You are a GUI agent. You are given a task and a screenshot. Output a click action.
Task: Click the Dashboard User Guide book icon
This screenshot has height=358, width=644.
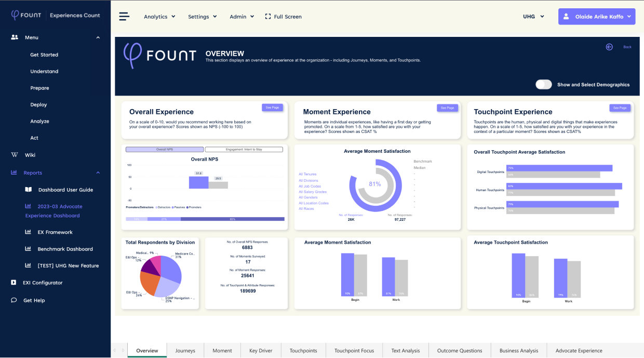pos(29,190)
